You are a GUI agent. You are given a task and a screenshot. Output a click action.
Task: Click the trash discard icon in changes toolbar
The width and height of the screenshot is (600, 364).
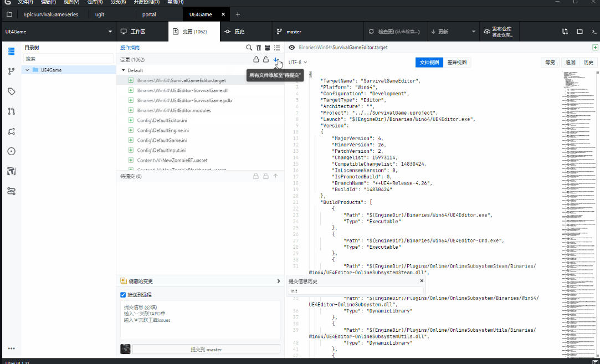[x=259, y=48]
